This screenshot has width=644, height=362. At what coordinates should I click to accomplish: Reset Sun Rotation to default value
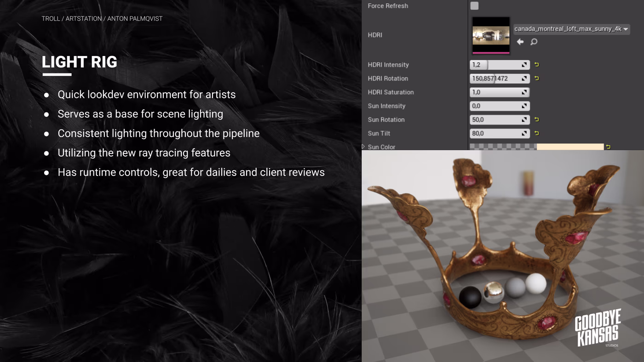536,119
